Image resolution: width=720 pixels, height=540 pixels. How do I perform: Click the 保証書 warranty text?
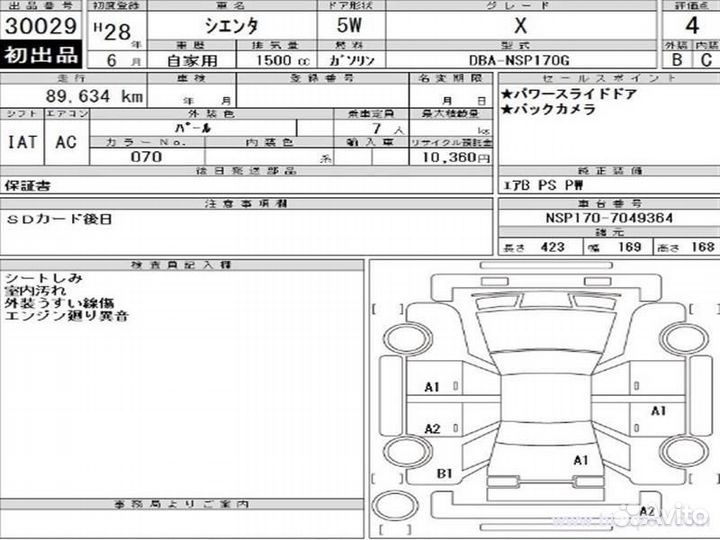(x=28, y=186)
